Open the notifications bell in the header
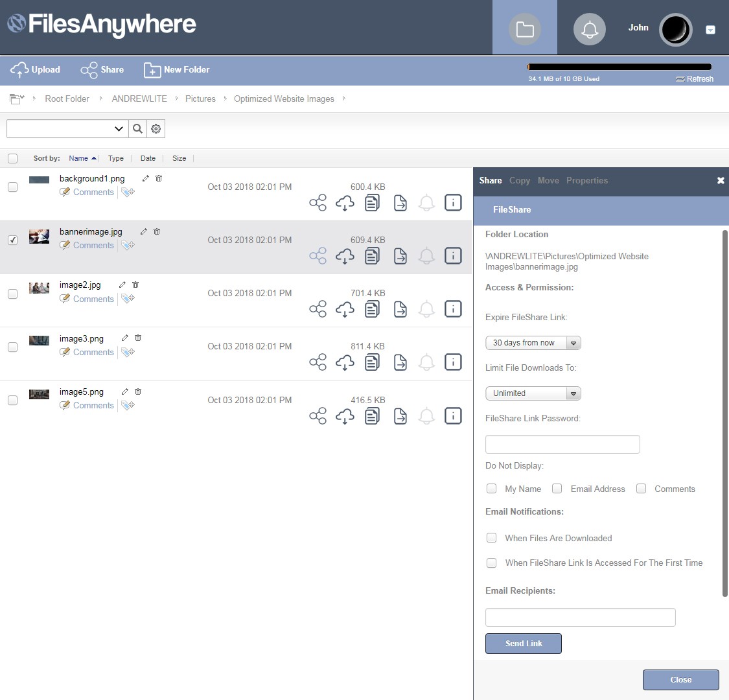 click(x=589, y=28)
